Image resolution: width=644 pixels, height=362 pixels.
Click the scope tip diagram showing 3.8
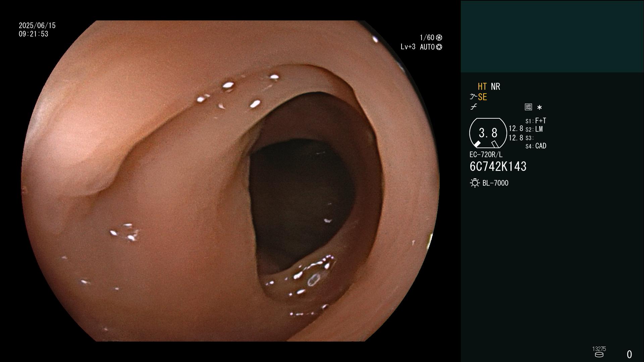pos(488,133)
